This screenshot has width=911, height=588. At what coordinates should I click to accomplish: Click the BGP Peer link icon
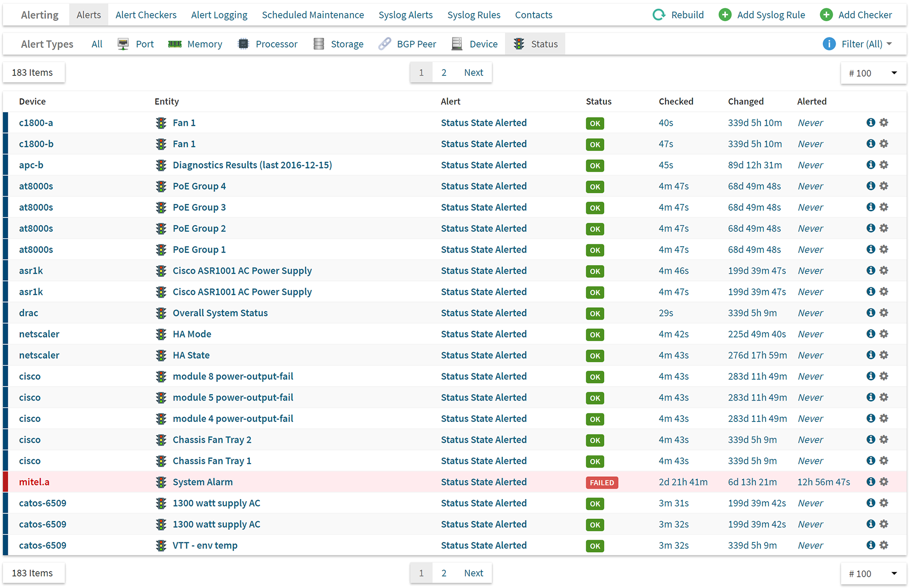(385, 44)
